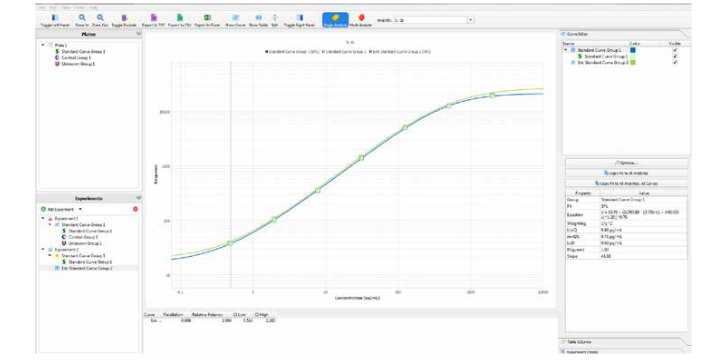
Task: Click the highlighted Single Analyte button
Action: (335, 20)
